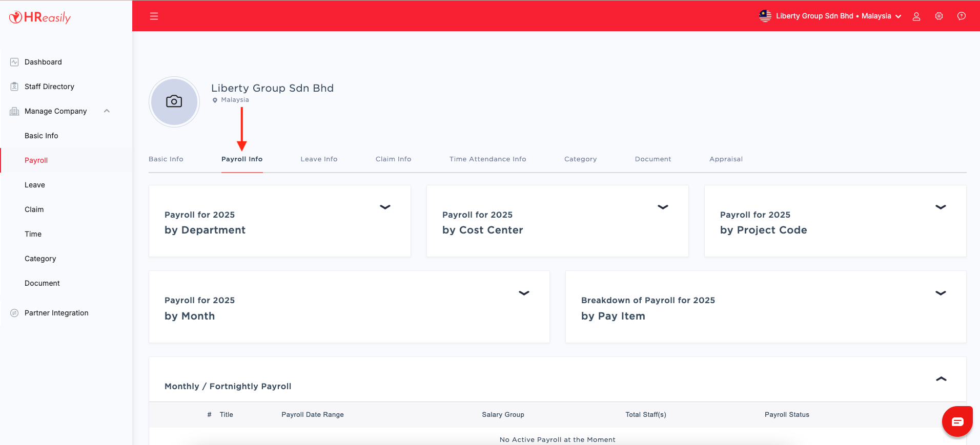Click the help question mark icon

[962, 16]
